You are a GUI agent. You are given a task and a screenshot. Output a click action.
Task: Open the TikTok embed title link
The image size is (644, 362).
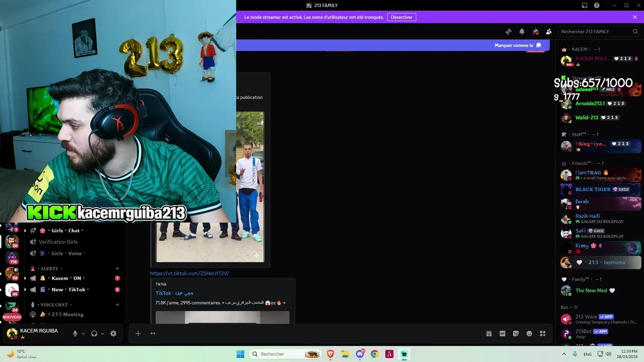[175, 293]
